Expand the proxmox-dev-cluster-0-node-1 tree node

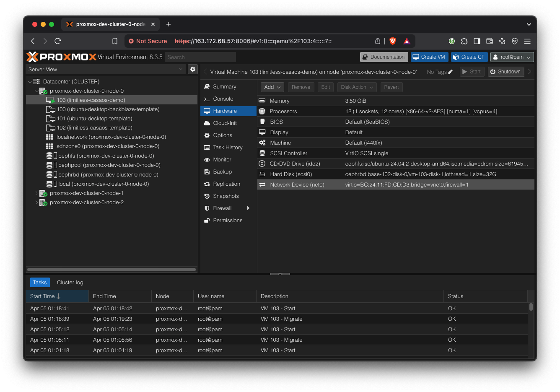click(37, 193)
